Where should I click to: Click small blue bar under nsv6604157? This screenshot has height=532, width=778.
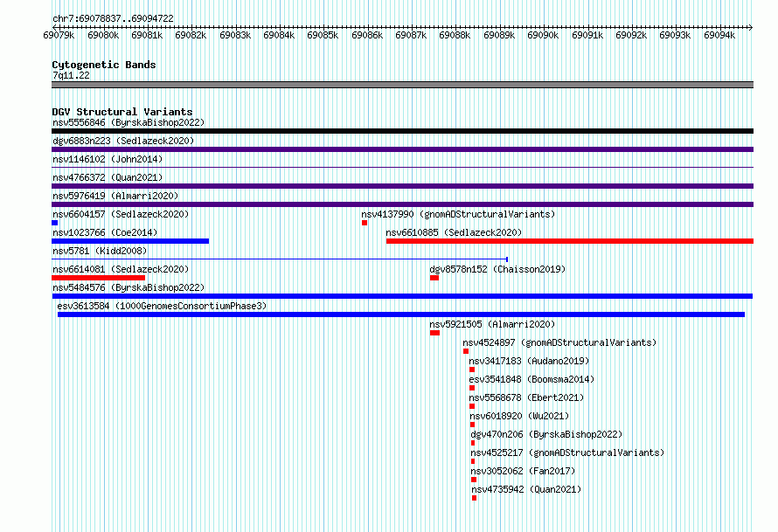54,223
